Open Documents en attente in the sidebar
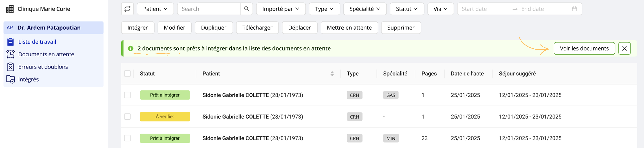 click(x=46, y=54)
